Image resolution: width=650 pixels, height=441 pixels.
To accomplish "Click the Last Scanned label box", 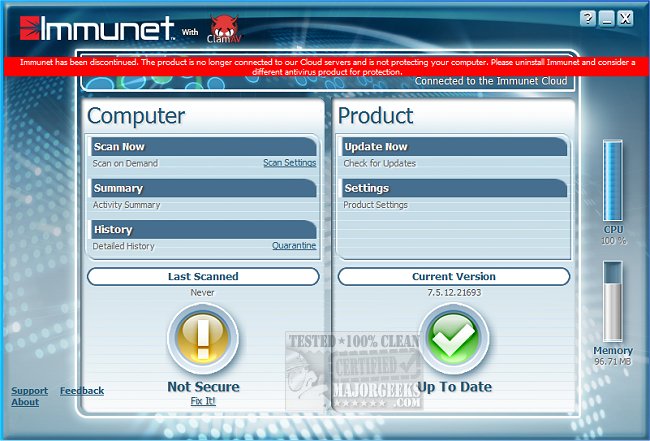I will coord(203,276).
